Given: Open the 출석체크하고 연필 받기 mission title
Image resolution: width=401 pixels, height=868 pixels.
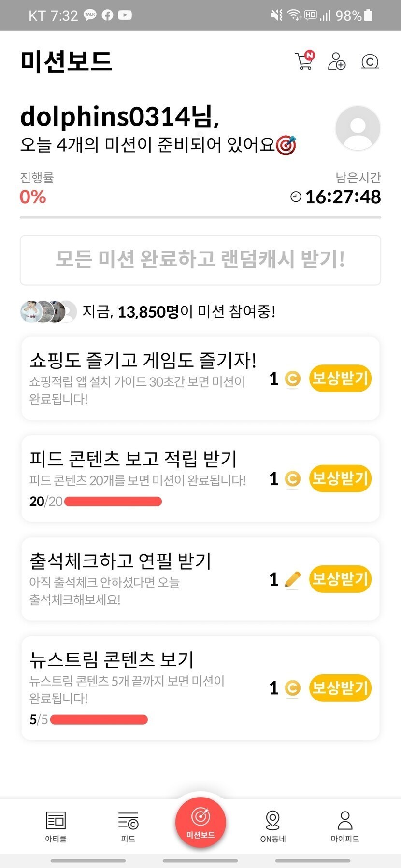Looking at the screenshot, I should [x=120, y=560].
